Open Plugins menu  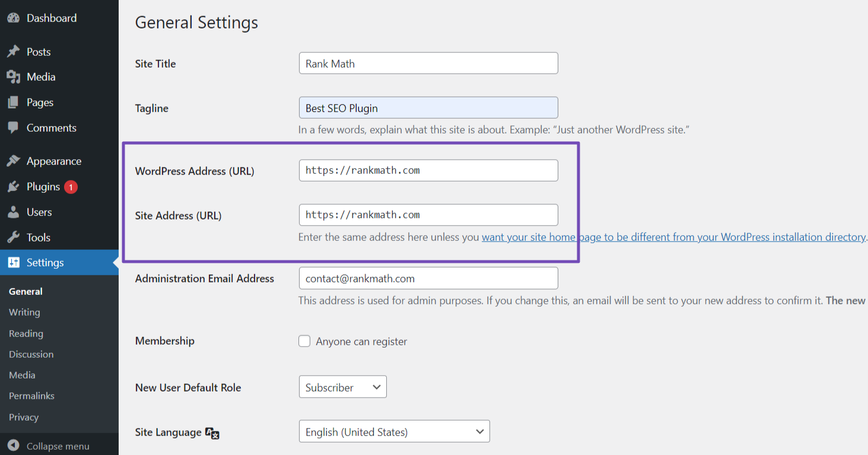(43, 187)
